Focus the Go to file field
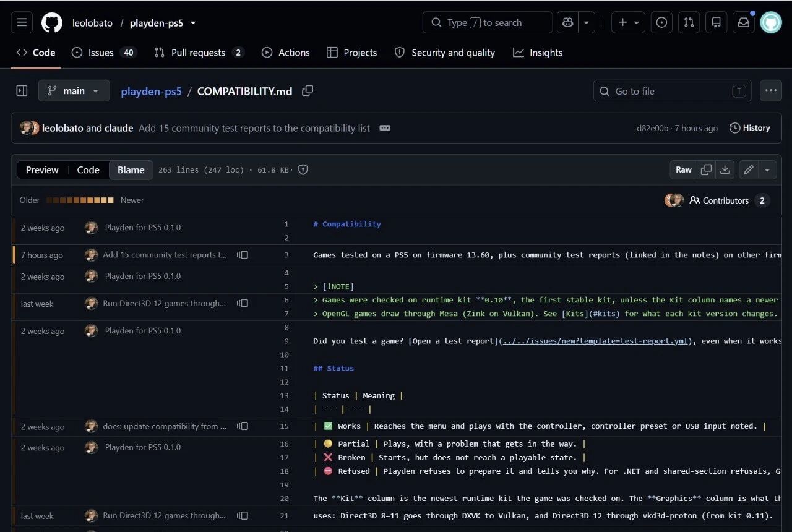Screen dimensions: 792x532 673,91
